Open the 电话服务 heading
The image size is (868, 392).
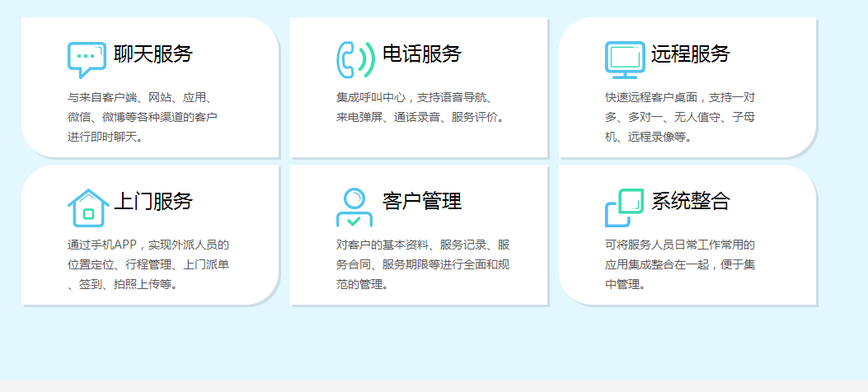pos(422,54)
